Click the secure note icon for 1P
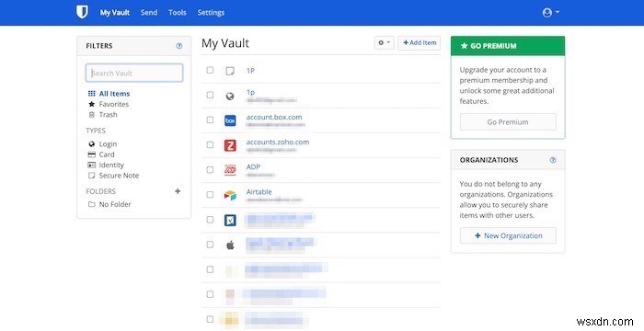This screenshot has height=331, width=644. coord(230,71)
